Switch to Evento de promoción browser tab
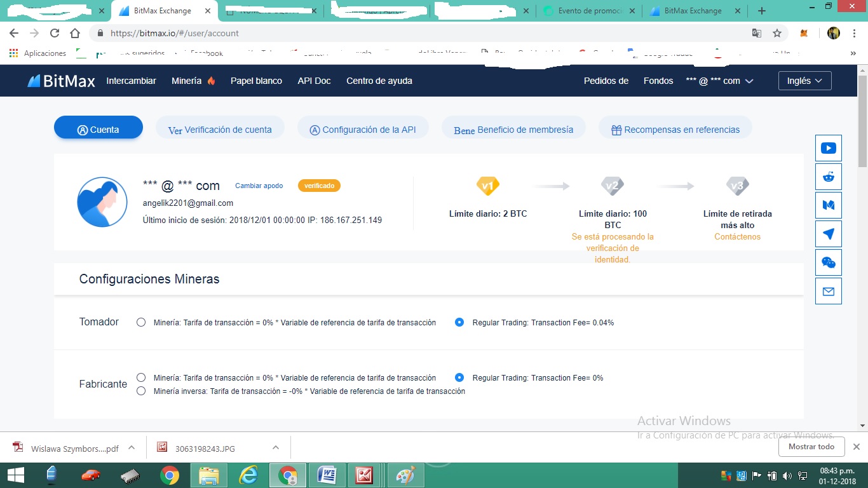 click(x=589, y=11)
